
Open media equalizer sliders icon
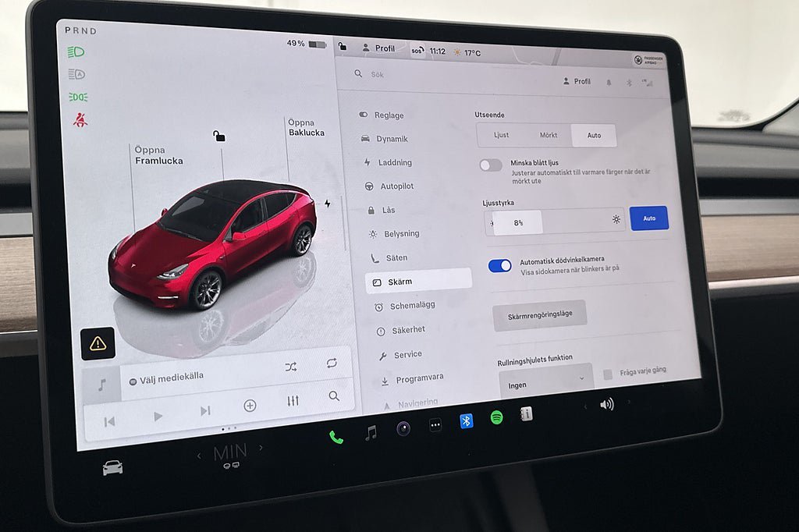pos(293,401)
